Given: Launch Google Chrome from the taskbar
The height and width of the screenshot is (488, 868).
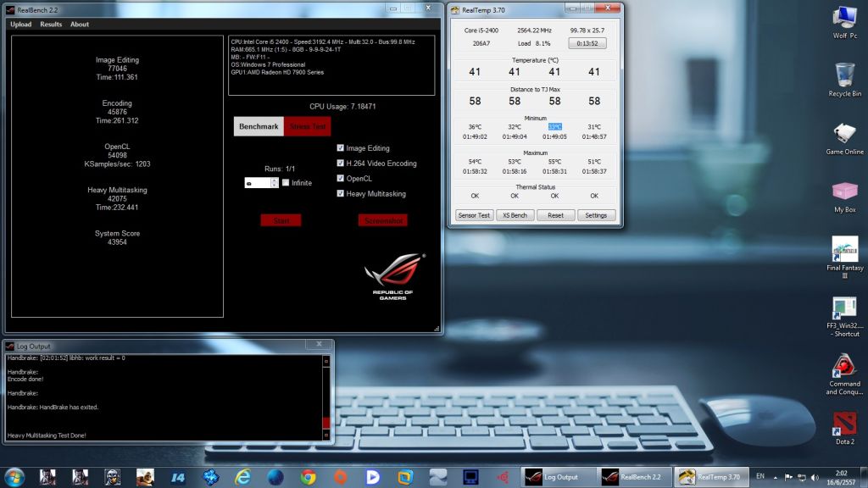Looking at the screenshot, I should click(308, 477).
